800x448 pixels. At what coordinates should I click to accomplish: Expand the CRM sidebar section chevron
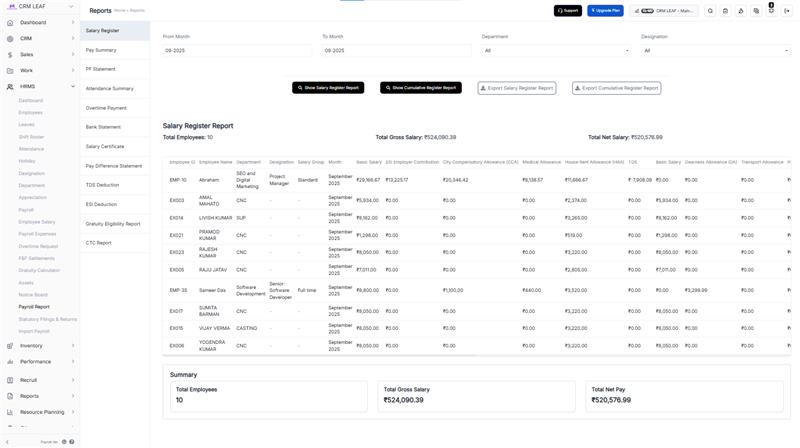click(x=73, y=39)
